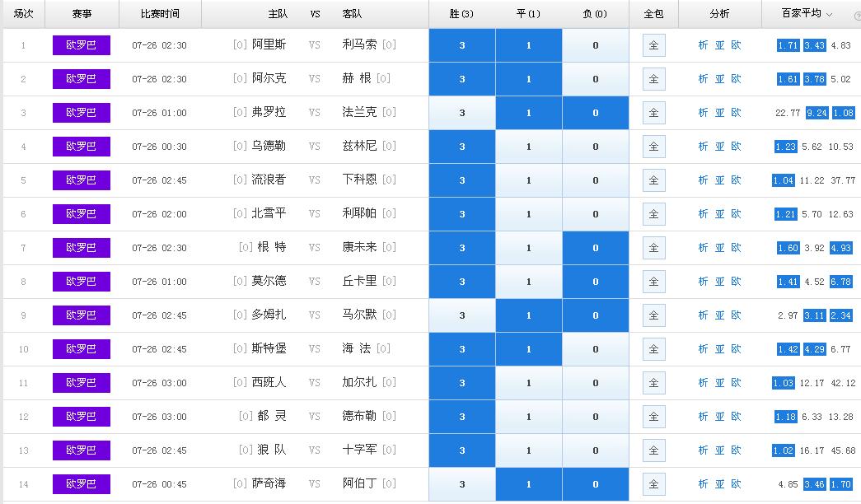861x504 pixels.
Task: Toggle loss (0) for 根特 vs 康未来
Action: tap(595, 248)
